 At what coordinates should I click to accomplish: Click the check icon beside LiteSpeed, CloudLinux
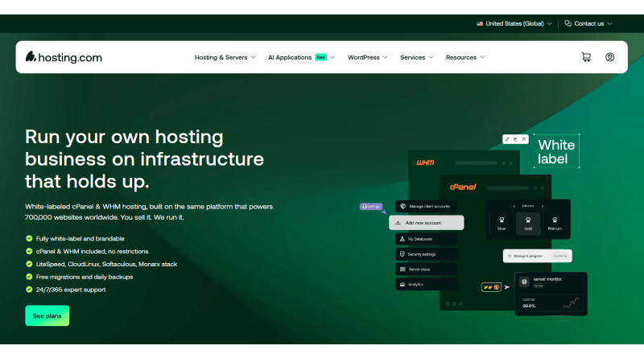click(x=29, y=264)
